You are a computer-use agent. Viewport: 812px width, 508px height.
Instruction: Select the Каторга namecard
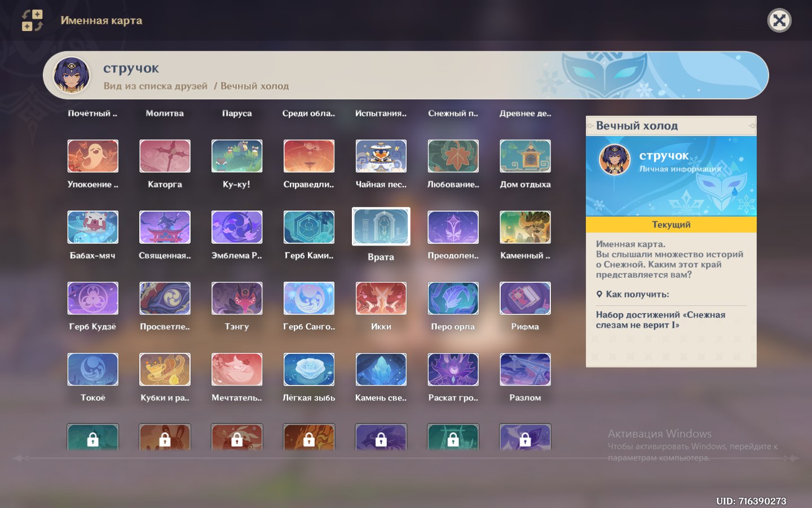coord(165,156)
